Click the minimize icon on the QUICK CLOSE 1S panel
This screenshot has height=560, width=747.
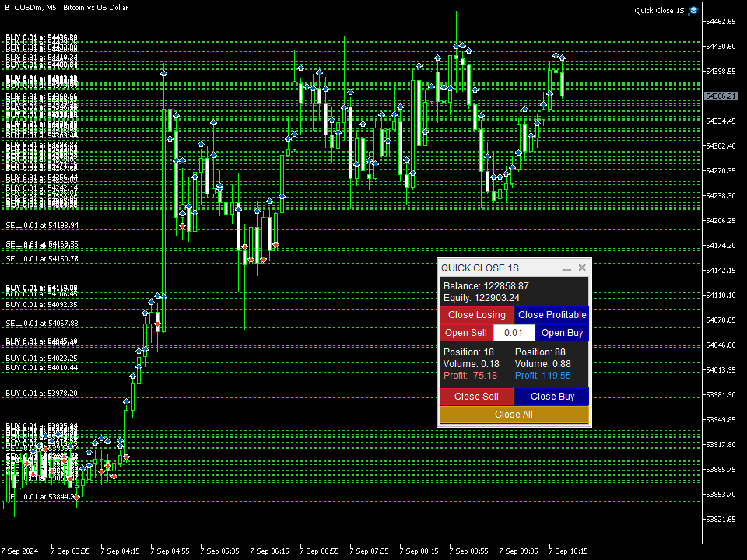566,268
